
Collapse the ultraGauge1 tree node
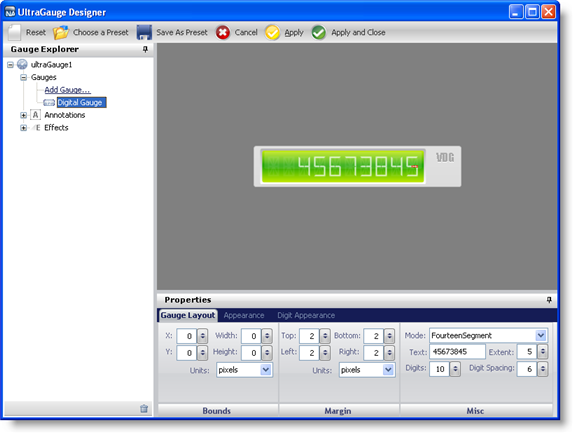click(x=10, y=65)
